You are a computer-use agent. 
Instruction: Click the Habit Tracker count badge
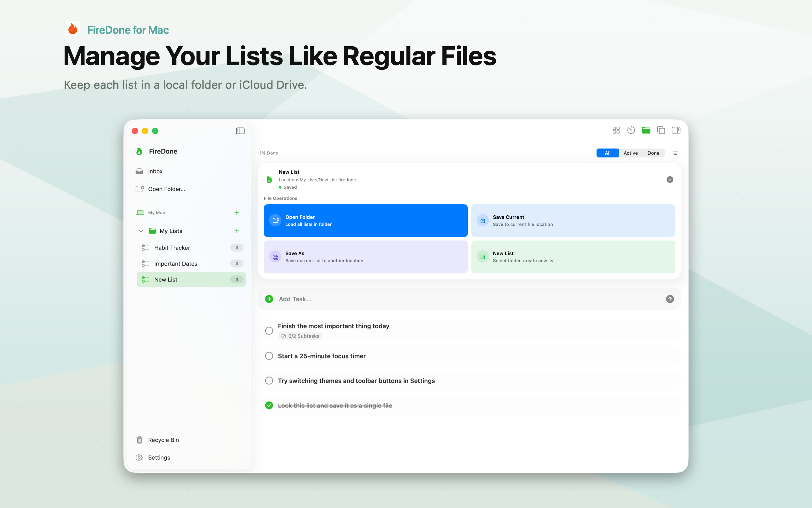[x=237, y=248]
